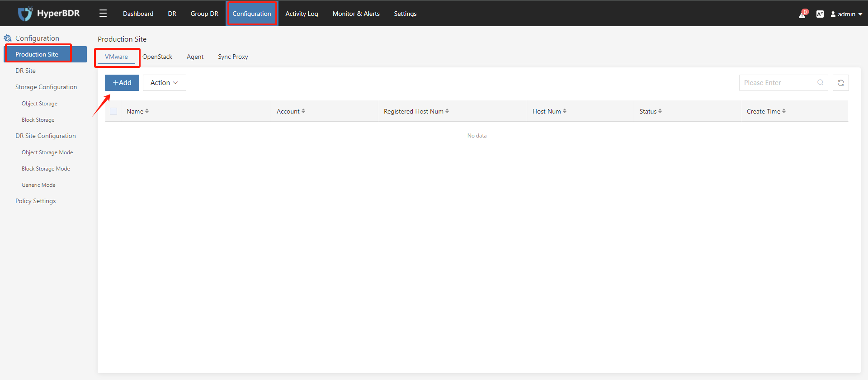Switch to the Sync Proxy tab

click(233, 57)
